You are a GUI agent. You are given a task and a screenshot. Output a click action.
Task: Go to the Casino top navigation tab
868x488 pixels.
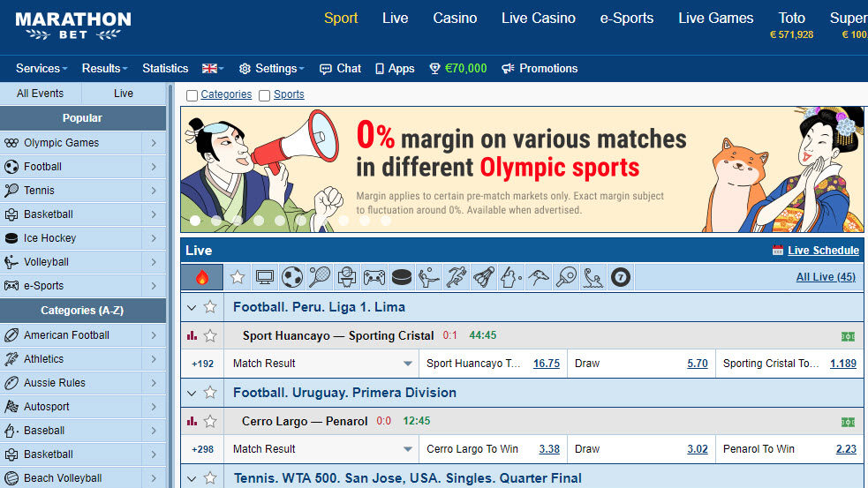click(x=455, y=19)
